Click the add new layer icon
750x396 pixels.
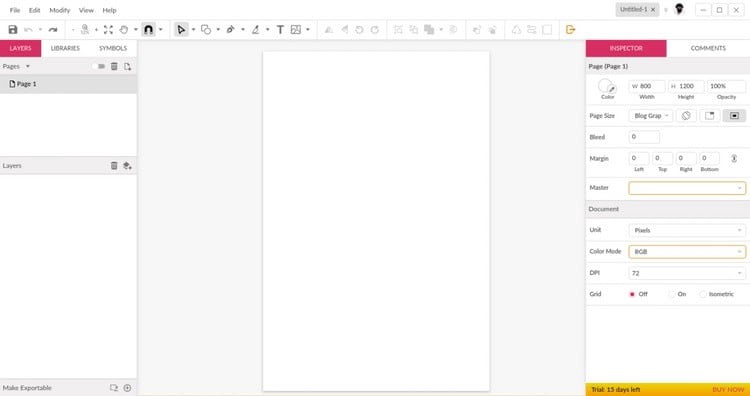127,165
